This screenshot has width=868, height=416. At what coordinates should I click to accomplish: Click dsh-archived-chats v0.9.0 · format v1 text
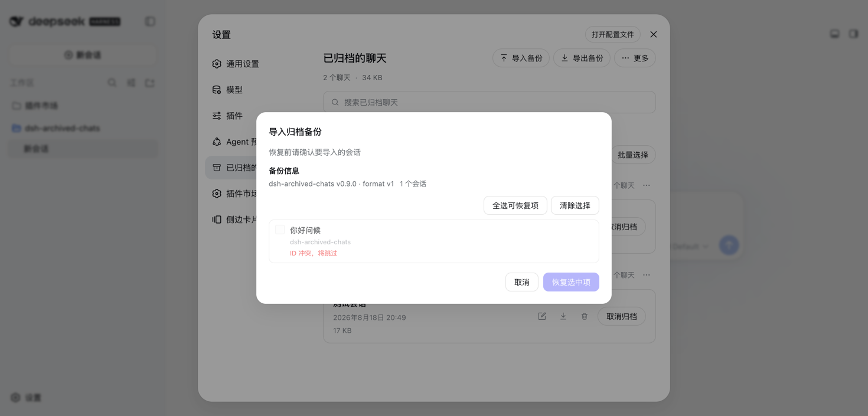331,184
